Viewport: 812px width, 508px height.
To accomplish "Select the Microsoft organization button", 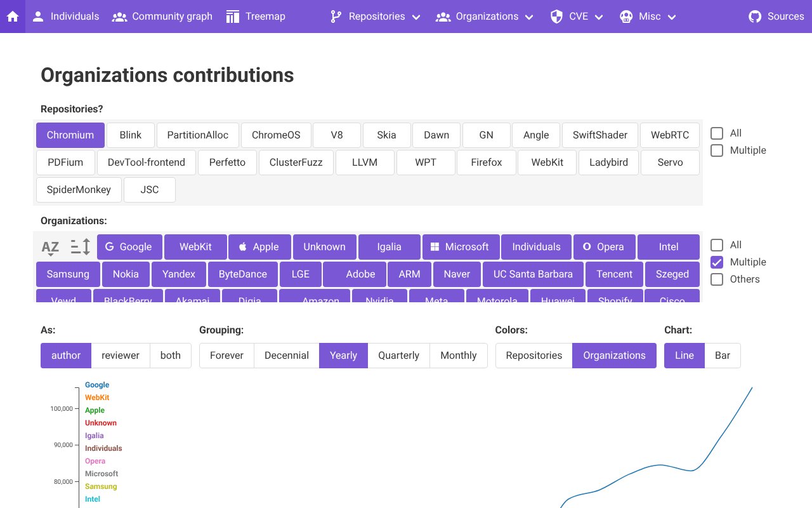I will pyautogui.click(x=460, y=247).
